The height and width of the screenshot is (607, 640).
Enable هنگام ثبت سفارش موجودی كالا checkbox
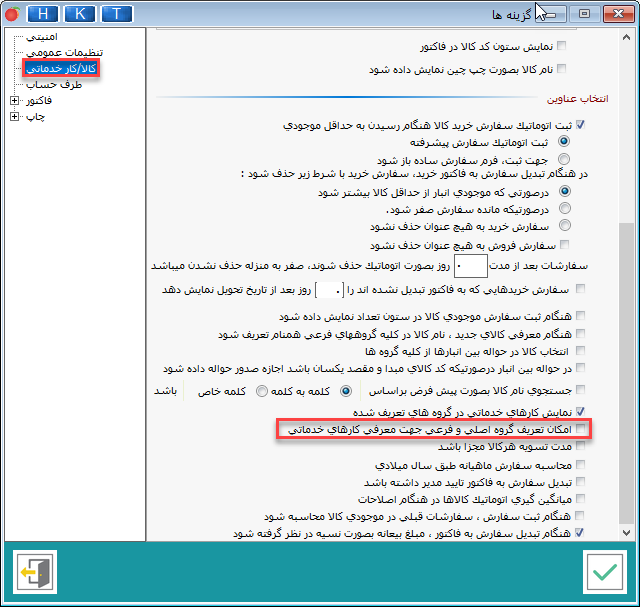coord(580,316)
